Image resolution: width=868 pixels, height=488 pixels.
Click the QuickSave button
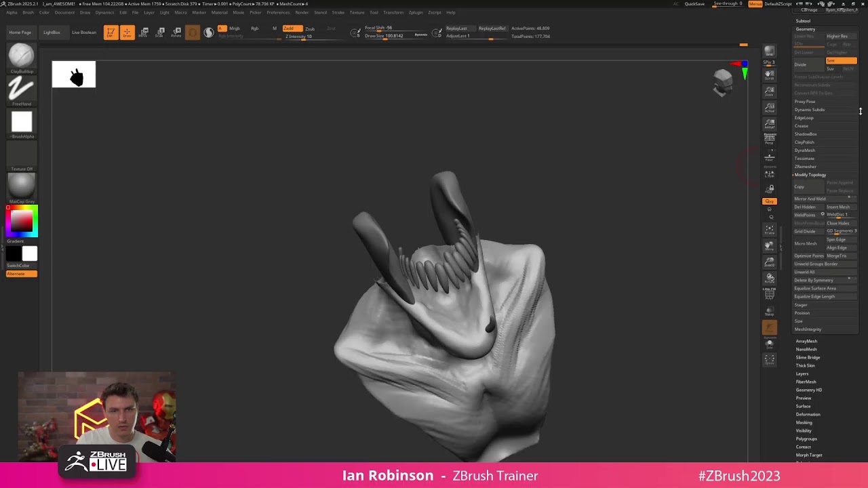click(x=694, y=4)
